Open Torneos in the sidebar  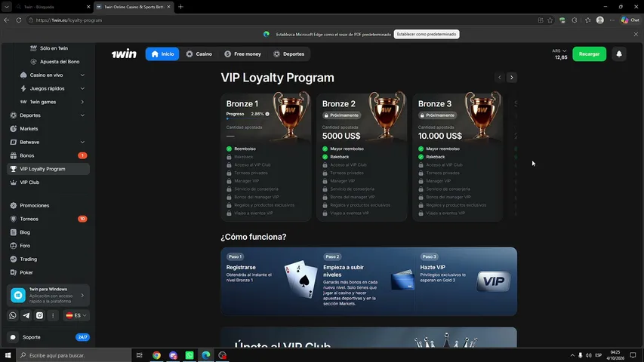48,219
